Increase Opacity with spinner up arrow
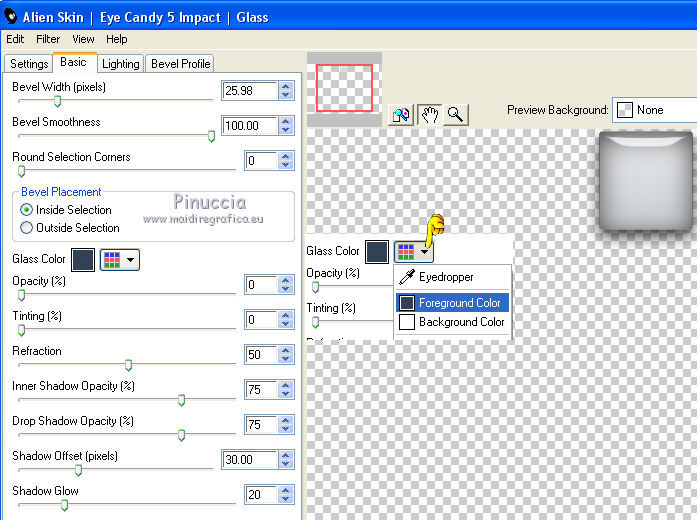This screenshot has height=520, width=697. [286, 280]
